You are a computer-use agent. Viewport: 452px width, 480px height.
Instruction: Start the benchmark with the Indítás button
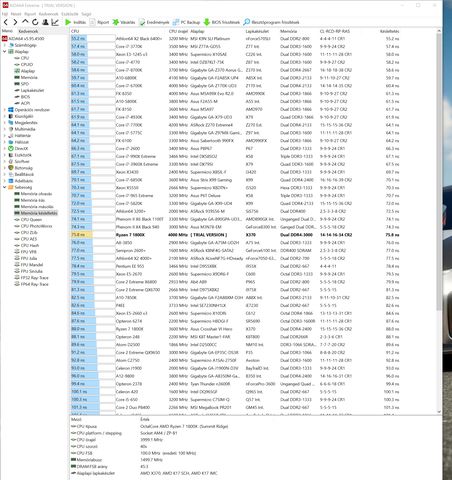pos(76,22)
